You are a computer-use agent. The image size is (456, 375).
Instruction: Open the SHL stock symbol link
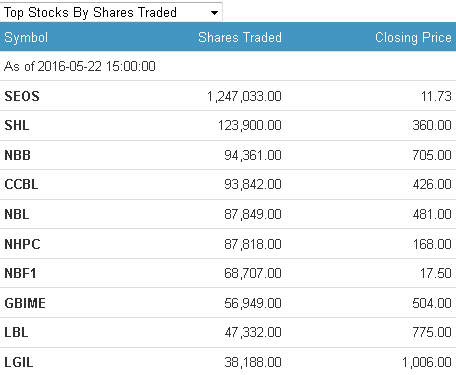click(17, 125)
